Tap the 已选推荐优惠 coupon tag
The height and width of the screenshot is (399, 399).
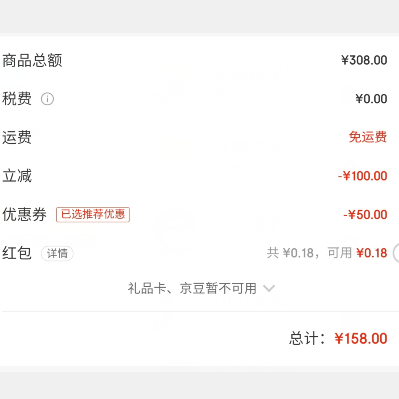[93, 215]
